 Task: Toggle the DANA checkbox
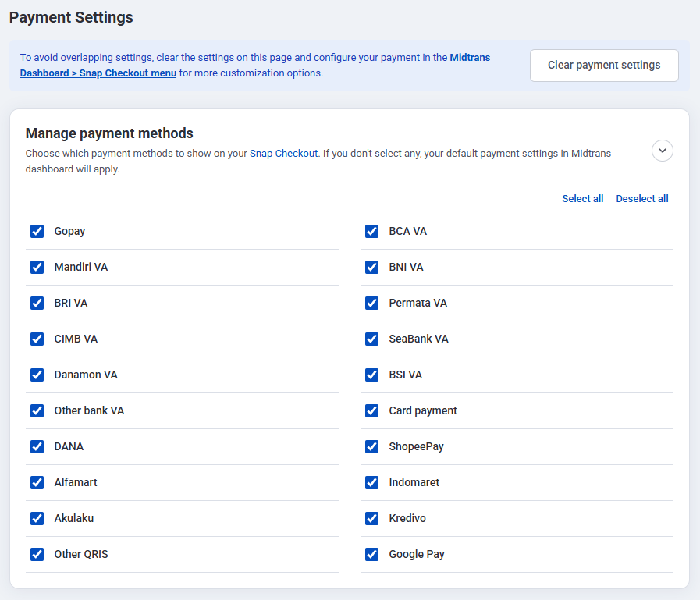pyautogui.click(x=37, y=446)
